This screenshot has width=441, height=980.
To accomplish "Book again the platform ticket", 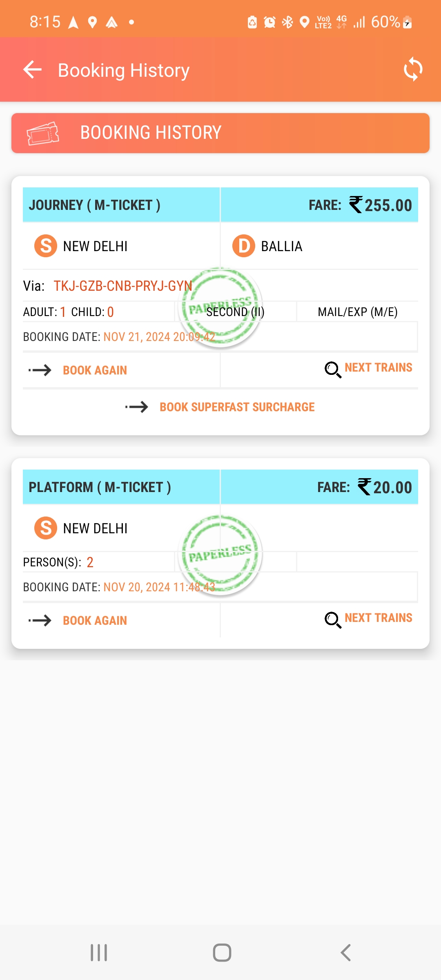I will click(95, 621).
